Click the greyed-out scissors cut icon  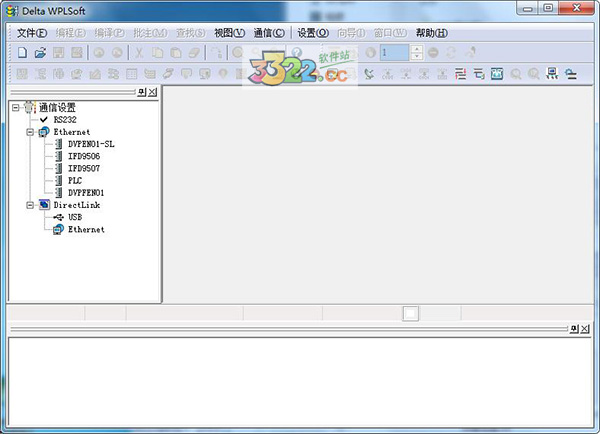pos(139,52)
